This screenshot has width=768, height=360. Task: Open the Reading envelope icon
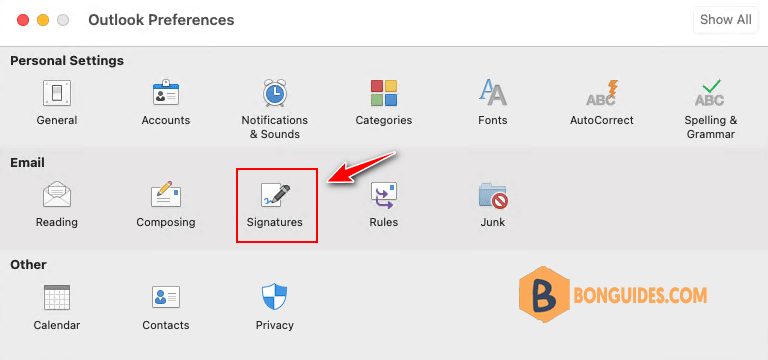[57, 195]
